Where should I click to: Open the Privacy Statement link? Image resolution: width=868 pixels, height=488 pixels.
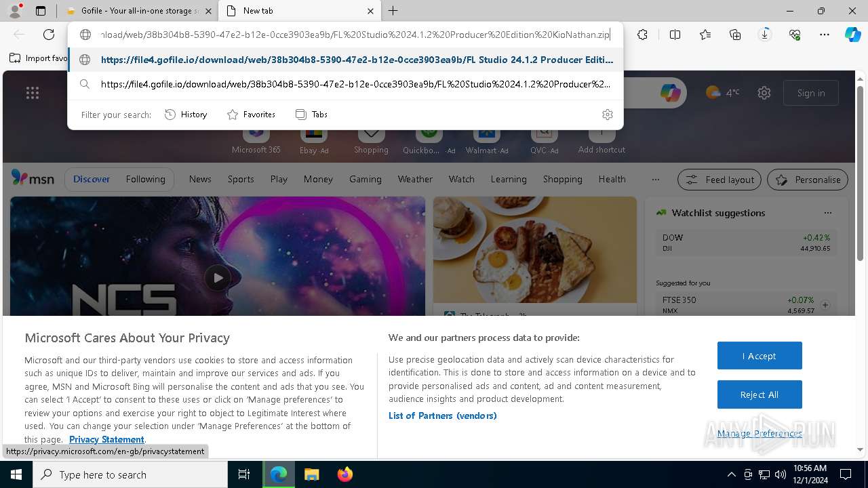[x=106, y=439]
